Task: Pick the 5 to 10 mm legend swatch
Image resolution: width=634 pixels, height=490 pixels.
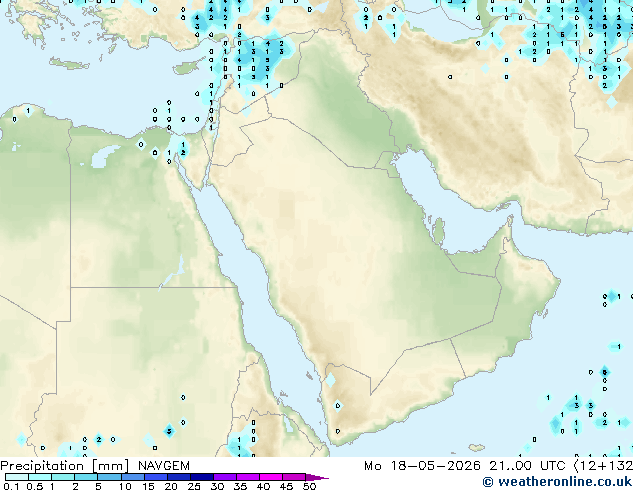Action: (109, 477)
